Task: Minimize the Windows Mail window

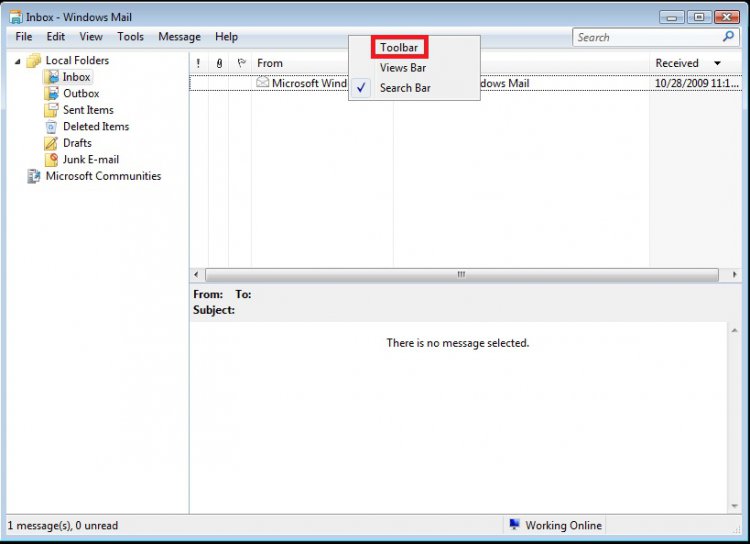Action: pos(672,17)
